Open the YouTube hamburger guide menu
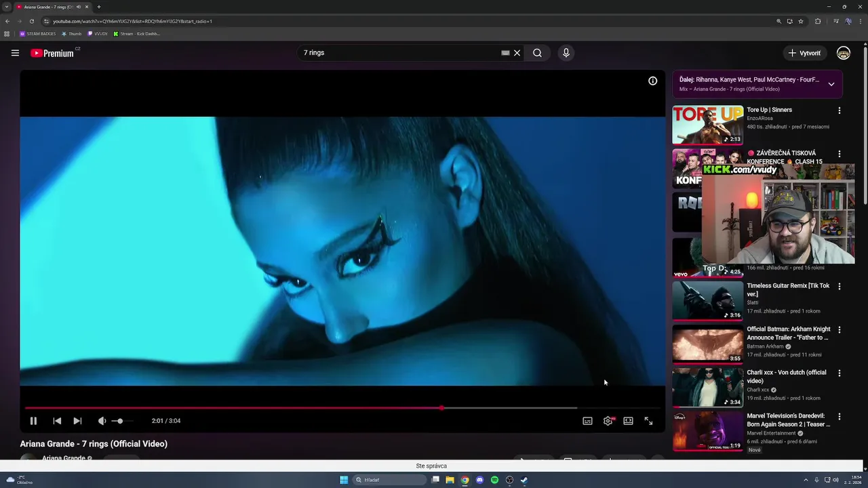The image size is (868, 488). click(x=15, y=53)
